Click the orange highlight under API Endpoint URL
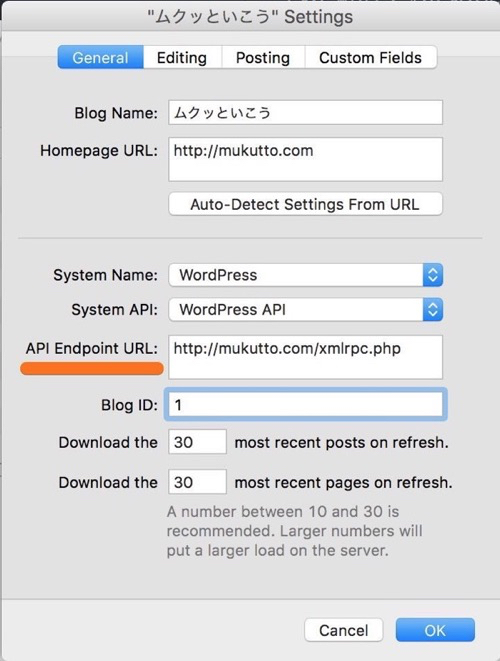 [91, 368]
